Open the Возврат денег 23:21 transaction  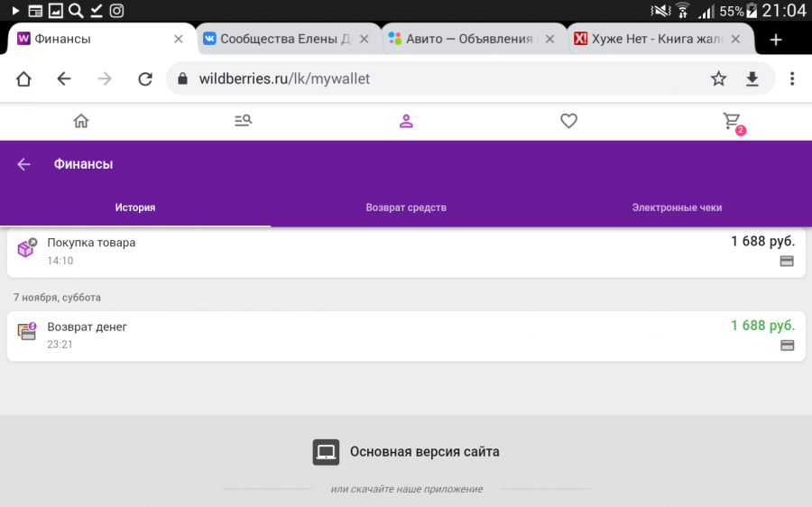pyautogui.click(x=406, y=336)
